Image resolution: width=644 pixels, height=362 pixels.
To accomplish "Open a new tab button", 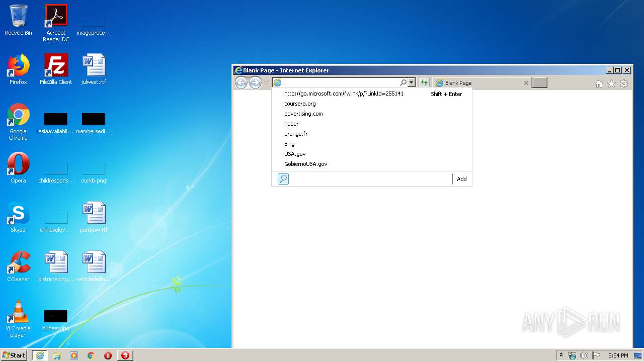I will pyautogui.click(x=539, y=83).
